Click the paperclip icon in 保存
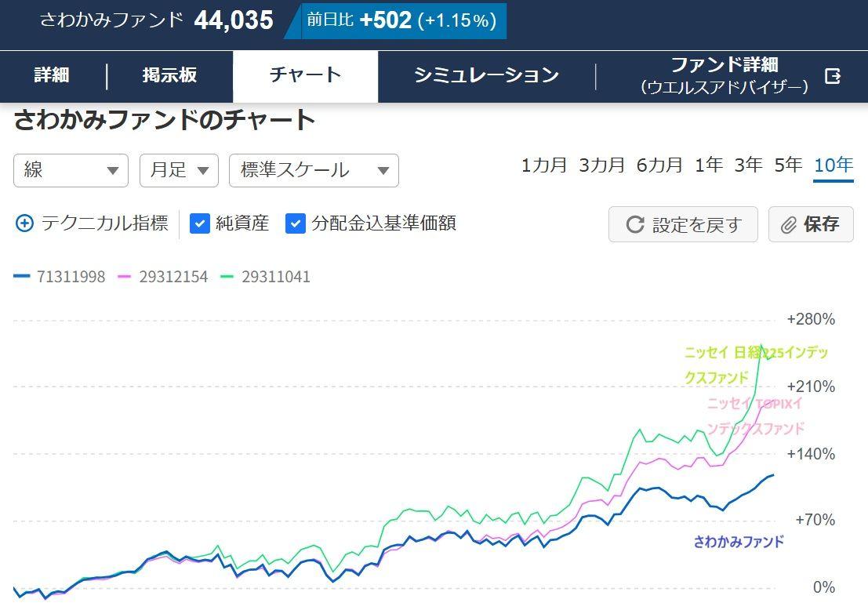868x610 pixels. (788, 225)
